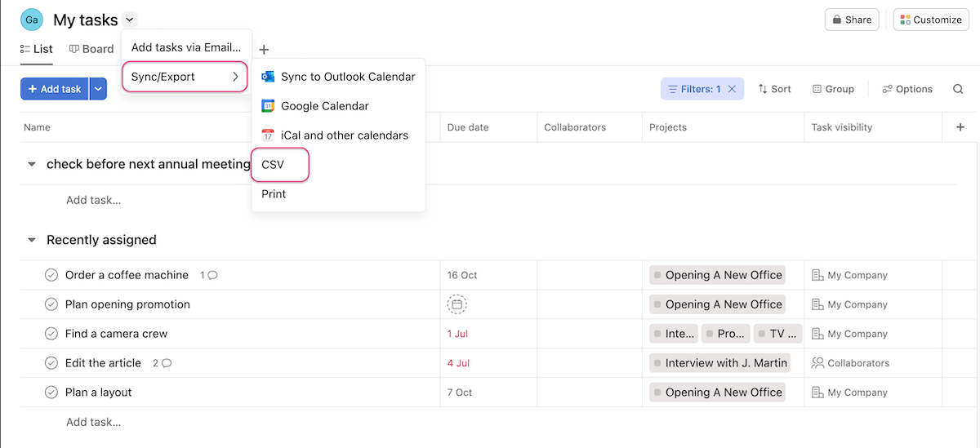Switch to the List tab
This screenshot has width=980, height=448.
37,49
